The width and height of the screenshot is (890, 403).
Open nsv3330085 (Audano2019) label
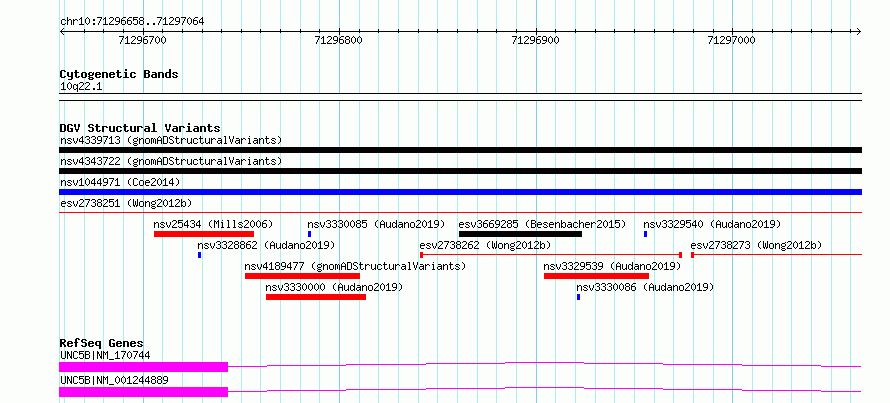click(376, 224)
